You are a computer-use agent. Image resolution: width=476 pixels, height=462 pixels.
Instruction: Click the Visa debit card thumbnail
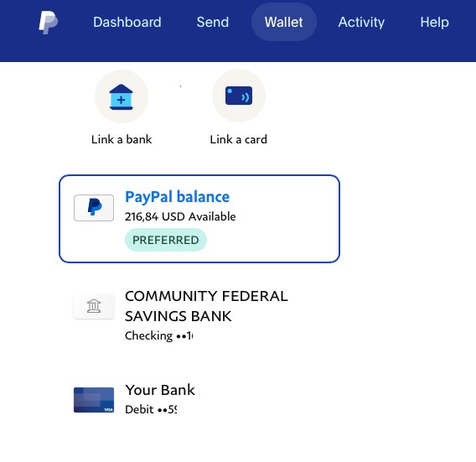[94, 400]
